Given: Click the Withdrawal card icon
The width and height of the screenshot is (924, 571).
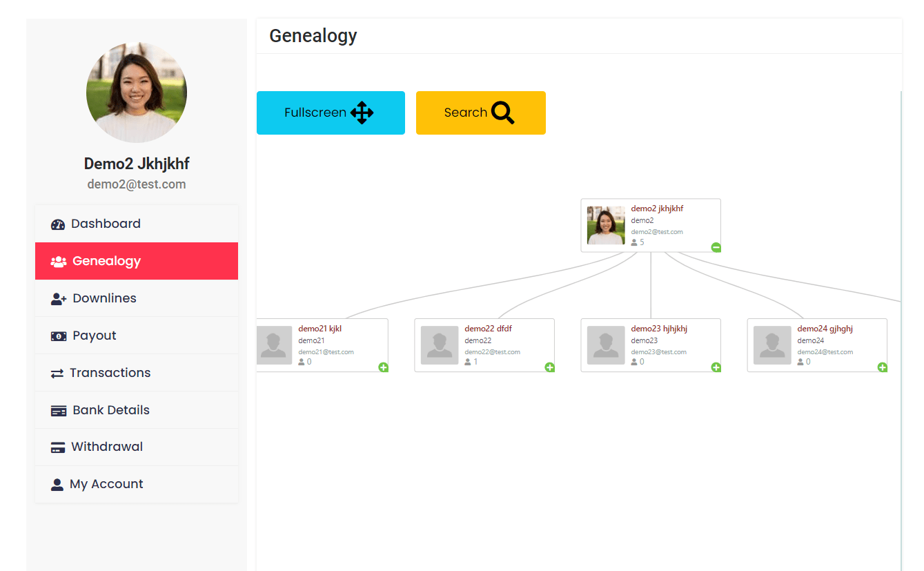Looking at the screenshot, I should (58, 447).
